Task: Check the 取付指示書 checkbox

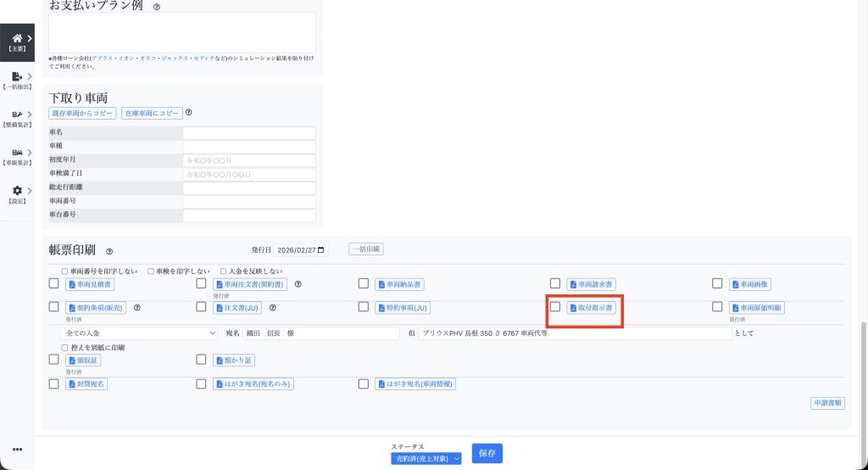Action: coord(555,307)
